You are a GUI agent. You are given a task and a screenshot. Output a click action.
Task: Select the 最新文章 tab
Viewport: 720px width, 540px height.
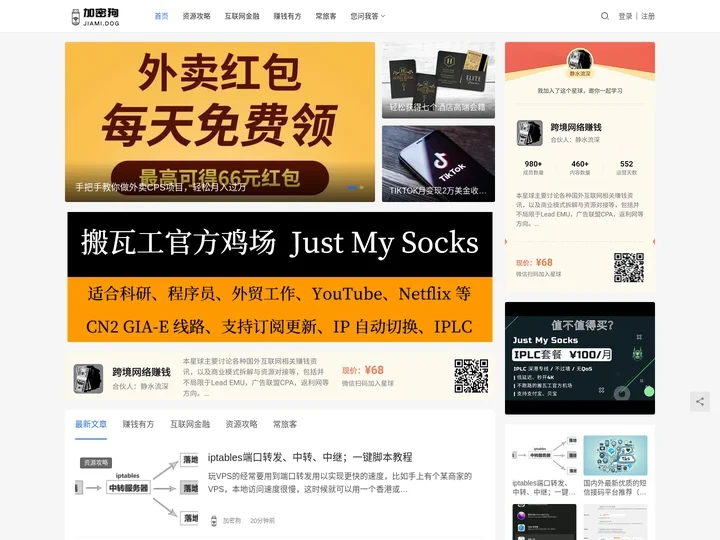(91, 424)
